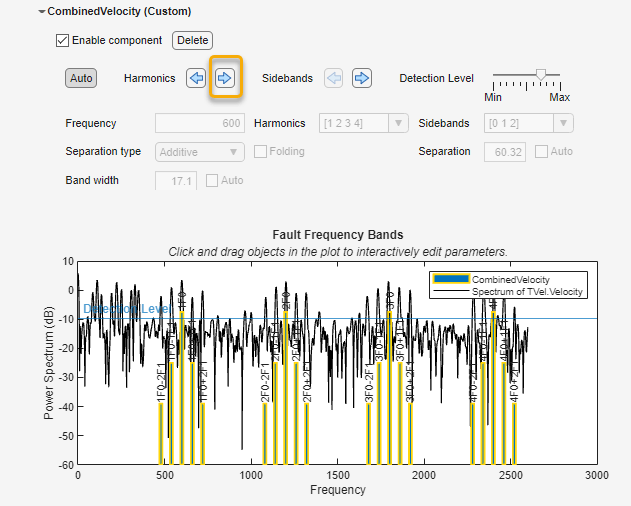Screen dimensions: 631x506
Task: Uncheck the Enable component checkbox
Action: 63,41
